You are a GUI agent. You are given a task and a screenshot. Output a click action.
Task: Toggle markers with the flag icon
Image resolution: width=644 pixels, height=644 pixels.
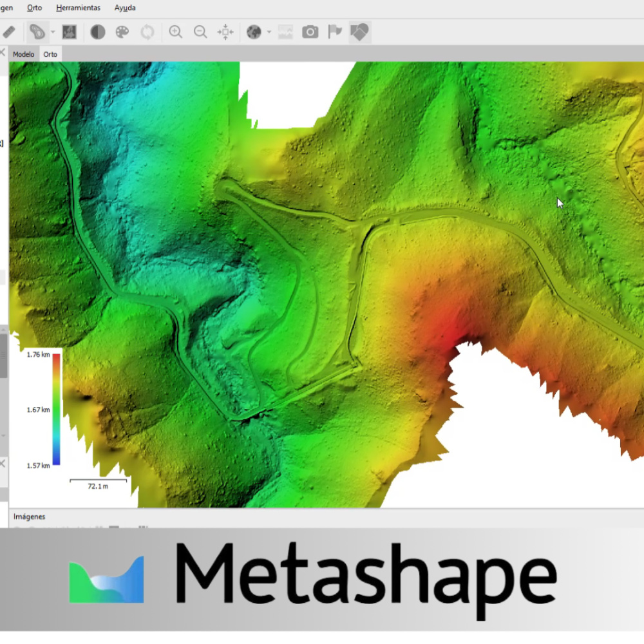click(335, 32)
